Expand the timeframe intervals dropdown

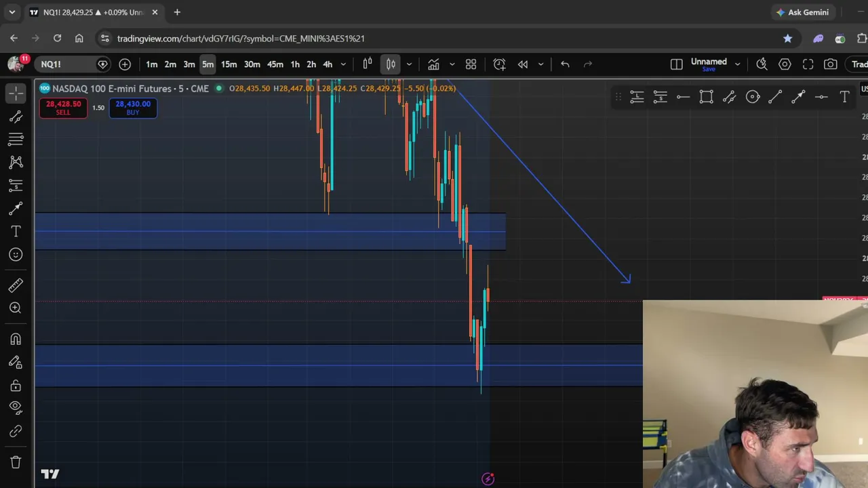[x=343, y=64]
